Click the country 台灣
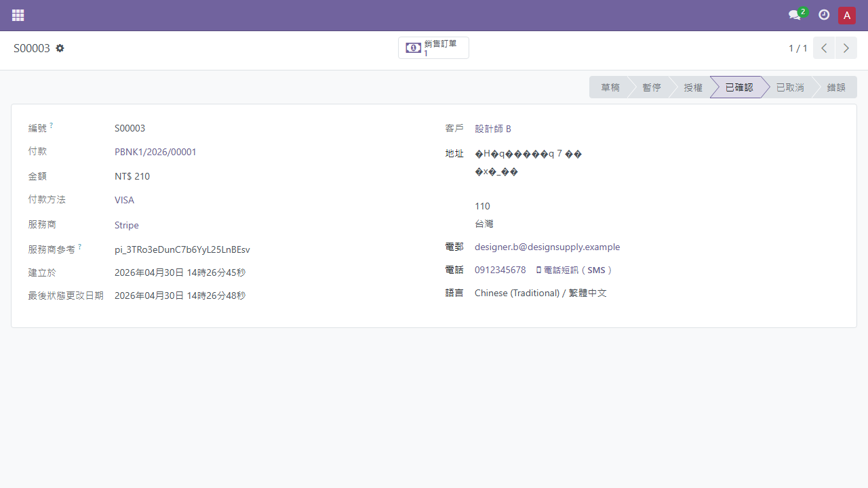 tap(484, 224)
